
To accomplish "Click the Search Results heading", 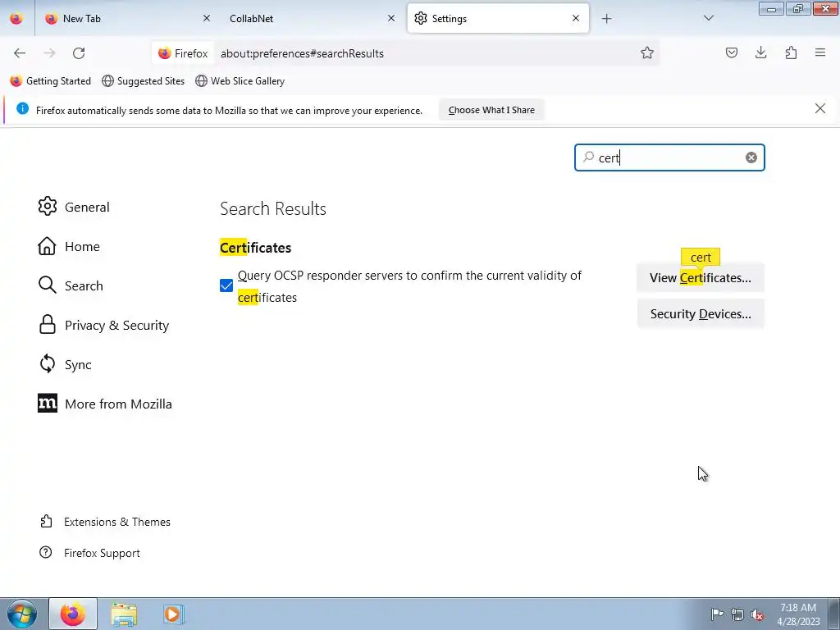I will (273, 208).
